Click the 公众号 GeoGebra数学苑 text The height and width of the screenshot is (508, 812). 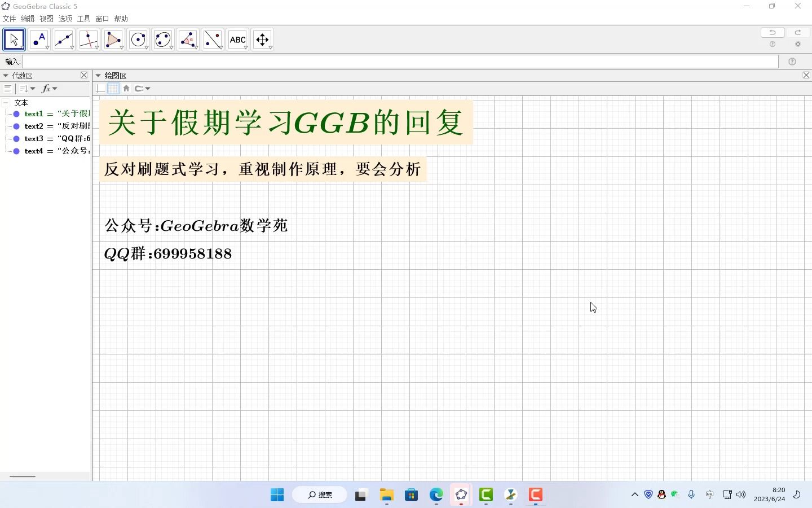click(196, 226)
